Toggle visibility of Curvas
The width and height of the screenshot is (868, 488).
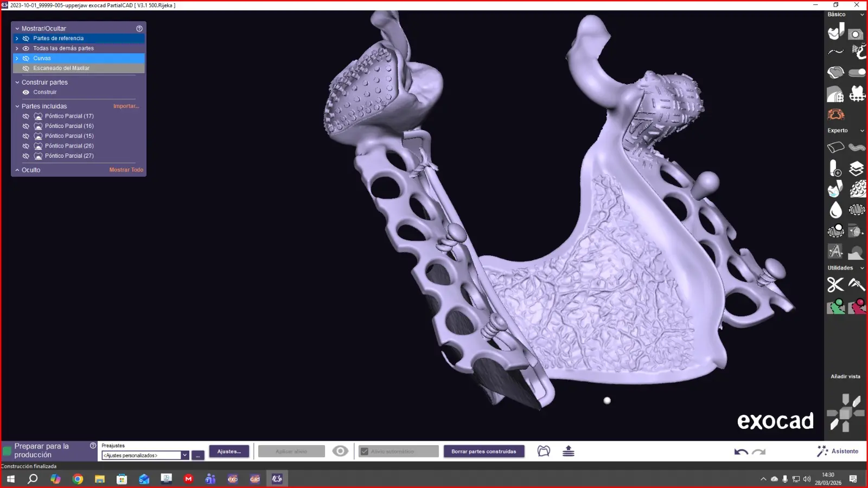[x=26, y=58]
